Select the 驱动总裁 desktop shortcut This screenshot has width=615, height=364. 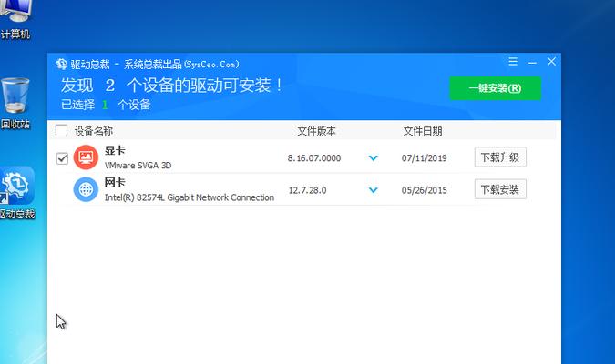(x=17, y=193)
